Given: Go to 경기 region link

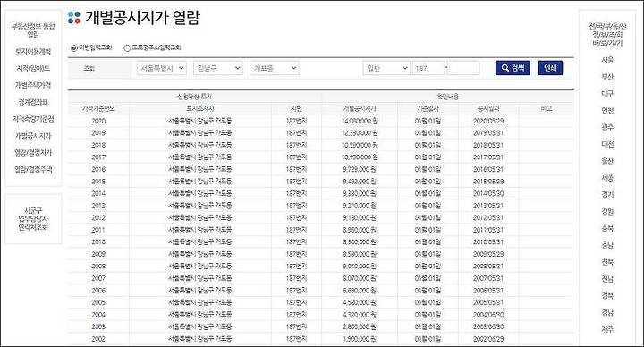Looking at the screenshot, I should click(x=607, y=195).
